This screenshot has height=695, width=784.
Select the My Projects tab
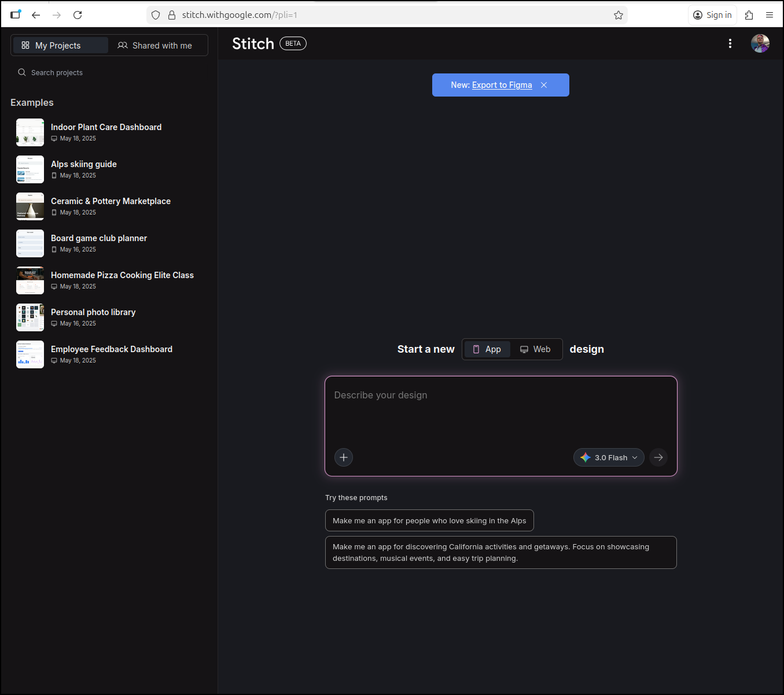click(x=60, y=46)
